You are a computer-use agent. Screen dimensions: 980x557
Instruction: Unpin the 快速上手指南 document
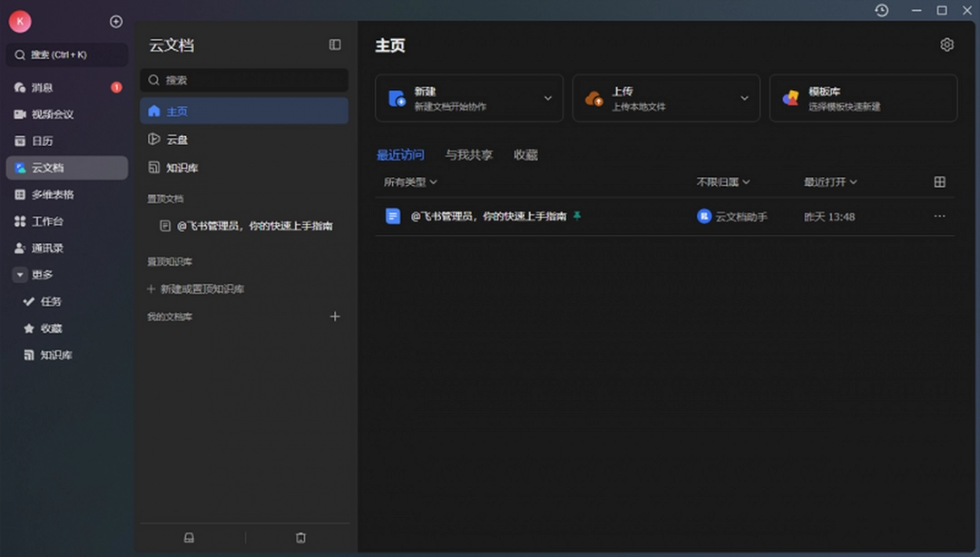[575, 216]
